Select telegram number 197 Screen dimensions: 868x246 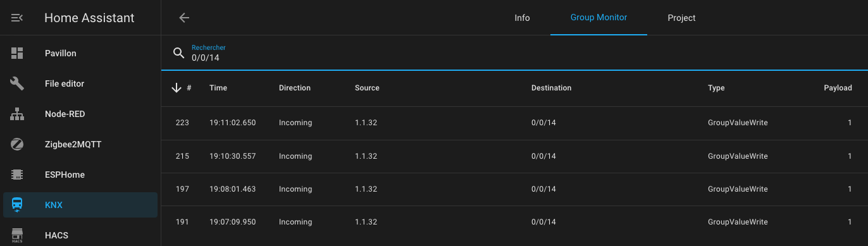click(182, 188)
